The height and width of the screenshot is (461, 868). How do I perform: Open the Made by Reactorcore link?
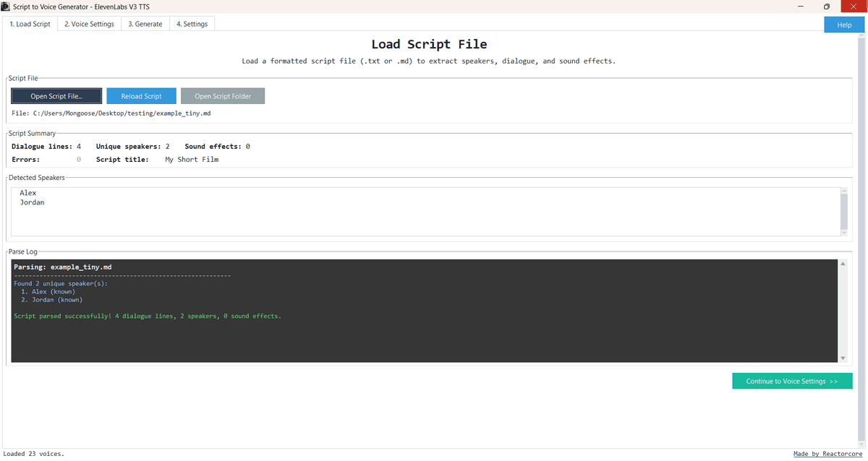pyautogui.click(x=828, y=454)
